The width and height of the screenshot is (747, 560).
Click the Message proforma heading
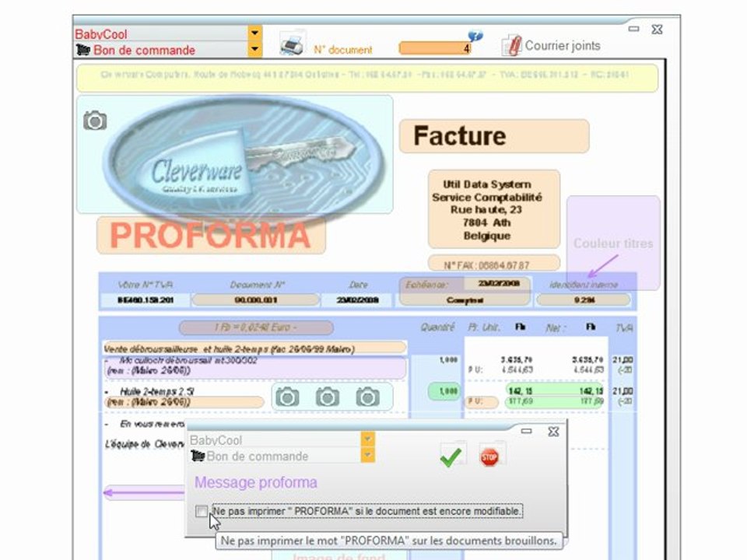coord(256,482)
